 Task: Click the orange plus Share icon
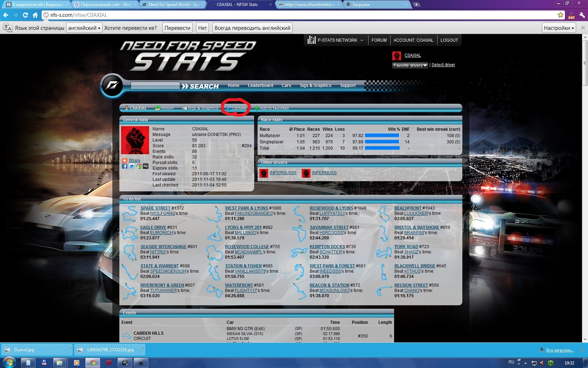pyautogui.click(x=125, y=160)
